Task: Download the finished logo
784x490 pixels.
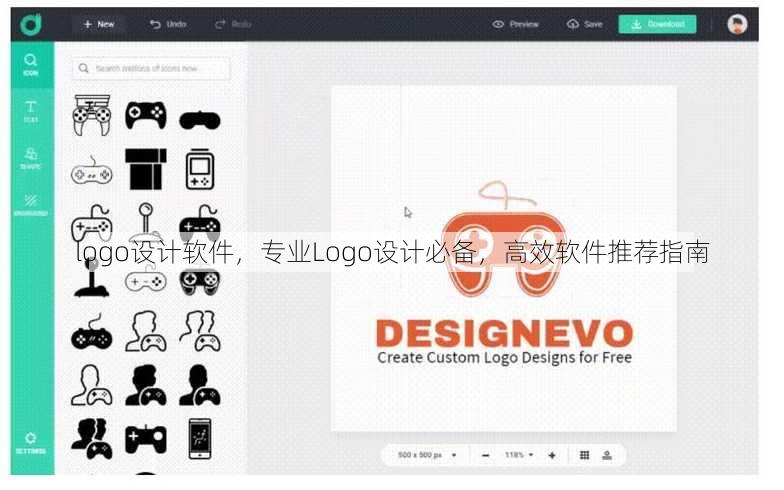Action: point(658,24)
